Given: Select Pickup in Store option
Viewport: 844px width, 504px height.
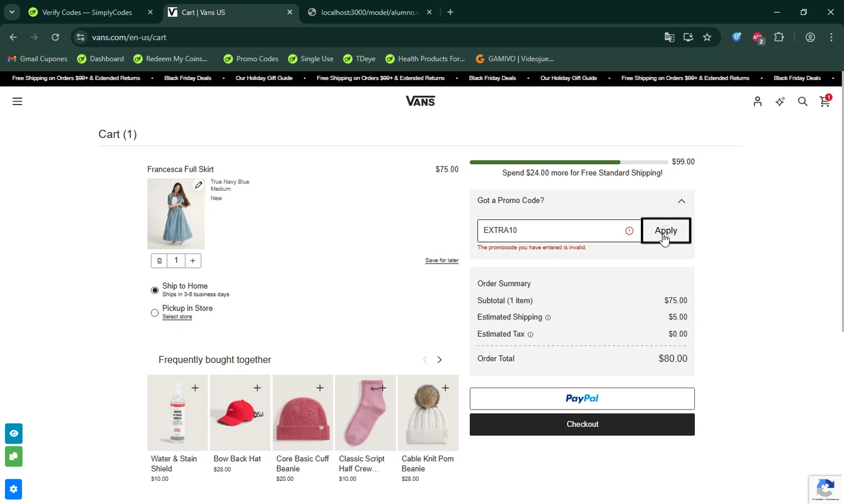Looking at the screenshot, I should click(155, 313).
